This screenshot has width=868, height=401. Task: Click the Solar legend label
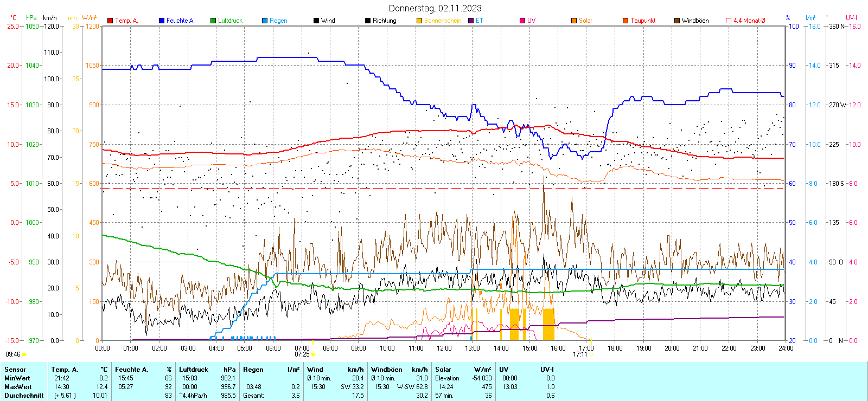(585, 21)
